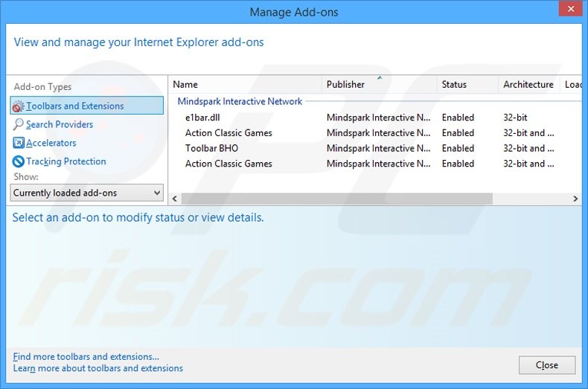
Task: Click the Search Providers magnifier icon
Action: 18,124
